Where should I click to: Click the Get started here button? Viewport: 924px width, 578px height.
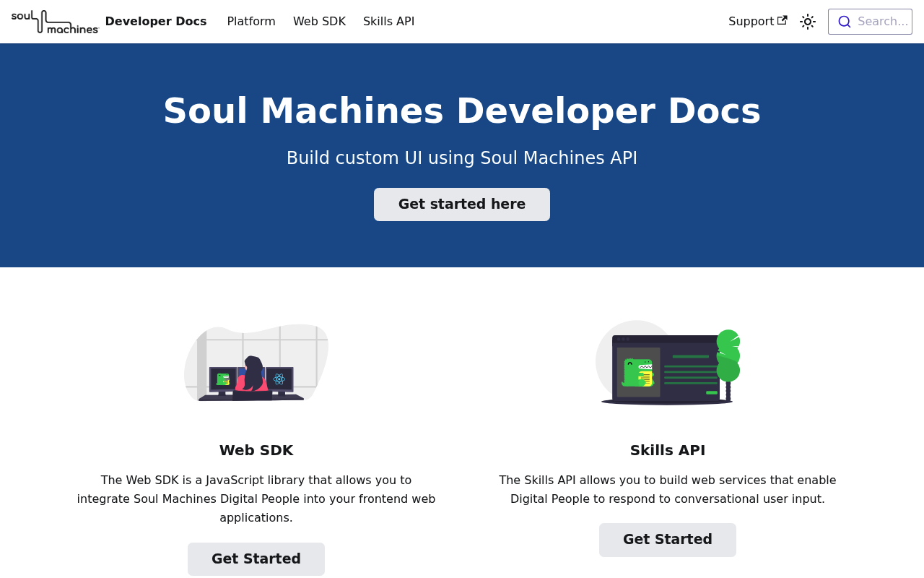[462, 204]
